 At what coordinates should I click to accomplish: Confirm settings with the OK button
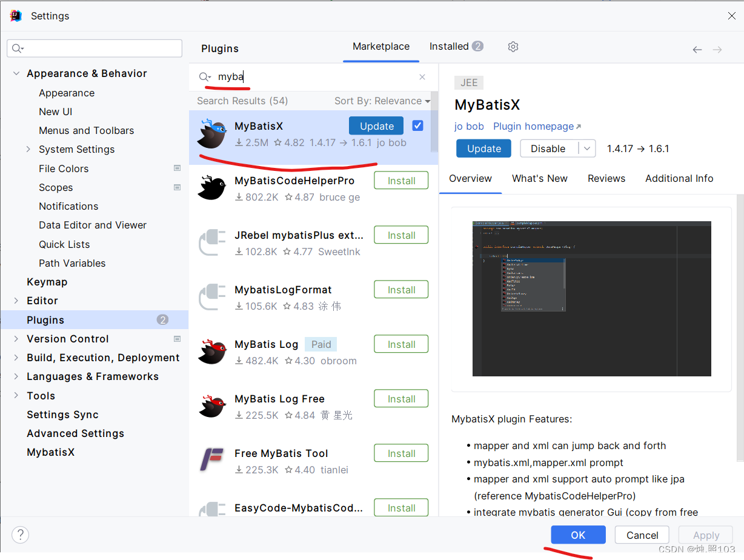578,535
